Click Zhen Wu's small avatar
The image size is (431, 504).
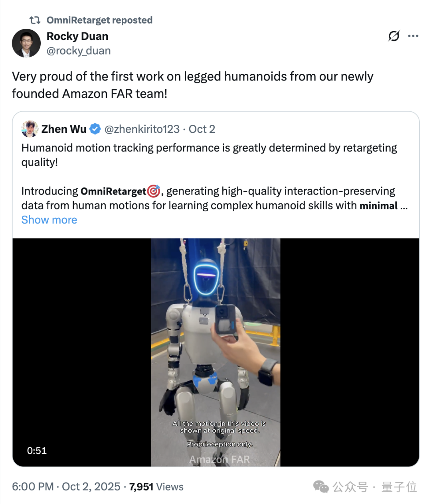(x=30, y=129)
